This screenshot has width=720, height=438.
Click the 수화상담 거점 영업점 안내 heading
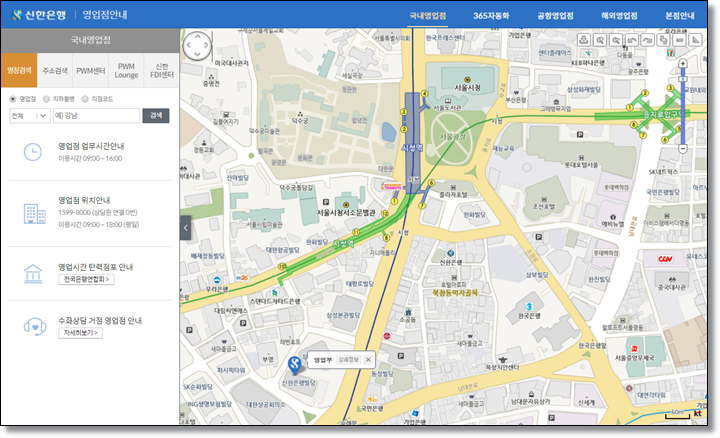[100, 320]
